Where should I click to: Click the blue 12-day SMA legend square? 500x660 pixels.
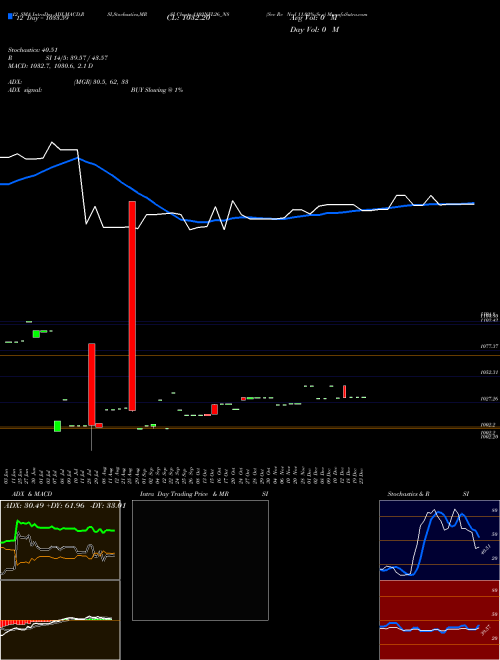11,16
